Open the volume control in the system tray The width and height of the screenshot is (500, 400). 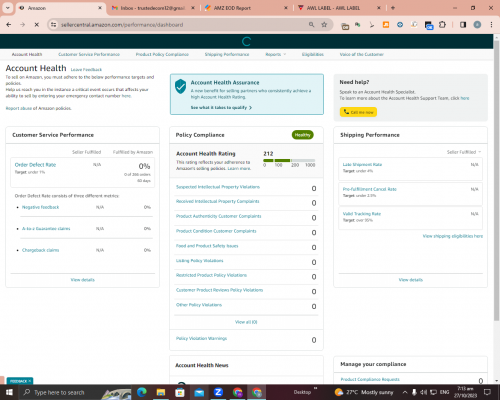(x=423, y=392)
